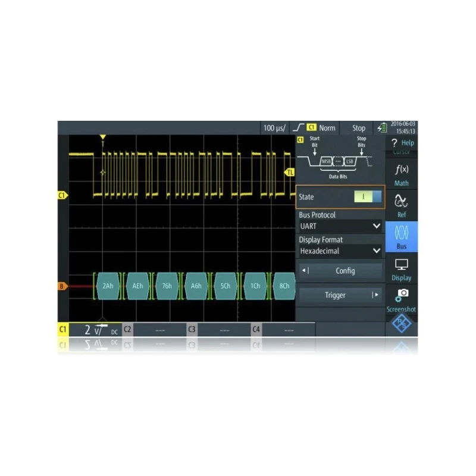Image resolution: width=476 pixels, height=476 pixels.
Task: Click the 100 µs/ timebase setting
Action: point(274,128)
